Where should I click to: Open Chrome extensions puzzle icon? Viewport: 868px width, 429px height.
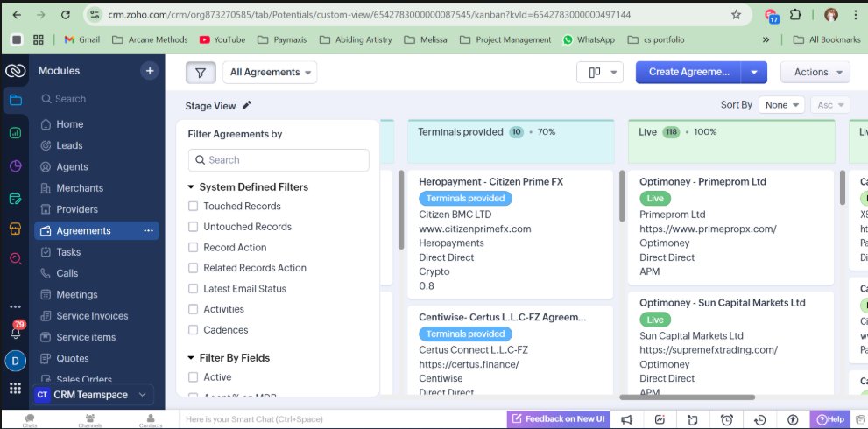[795, 15]
